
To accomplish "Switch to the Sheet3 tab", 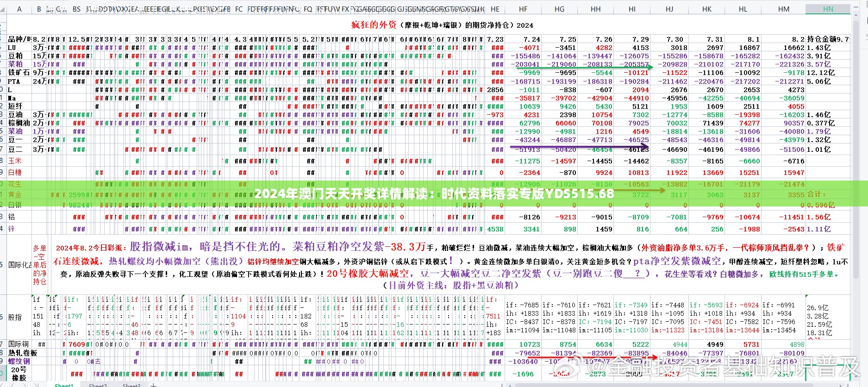I will click(131, 385).
